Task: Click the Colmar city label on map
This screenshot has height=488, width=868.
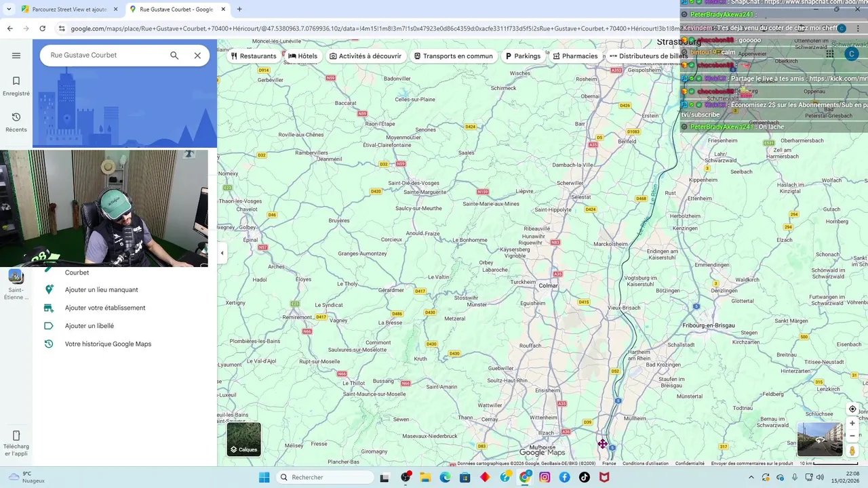Action: point(548,286)
